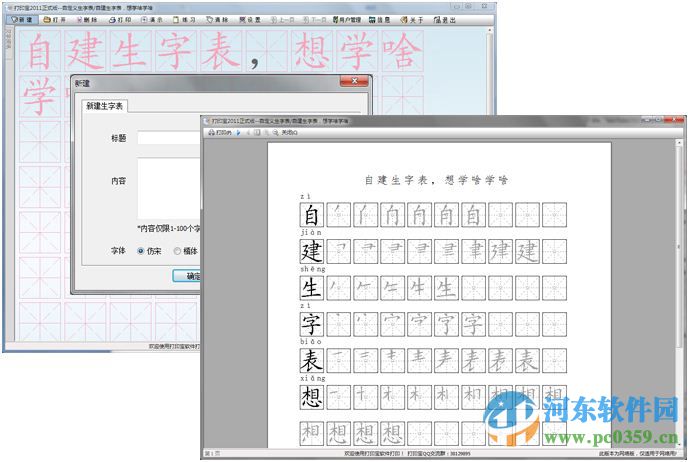Screen dimensions: 688x462
Task: Switch to the 新建生字表 tab
Action: [x=104, y=106]
